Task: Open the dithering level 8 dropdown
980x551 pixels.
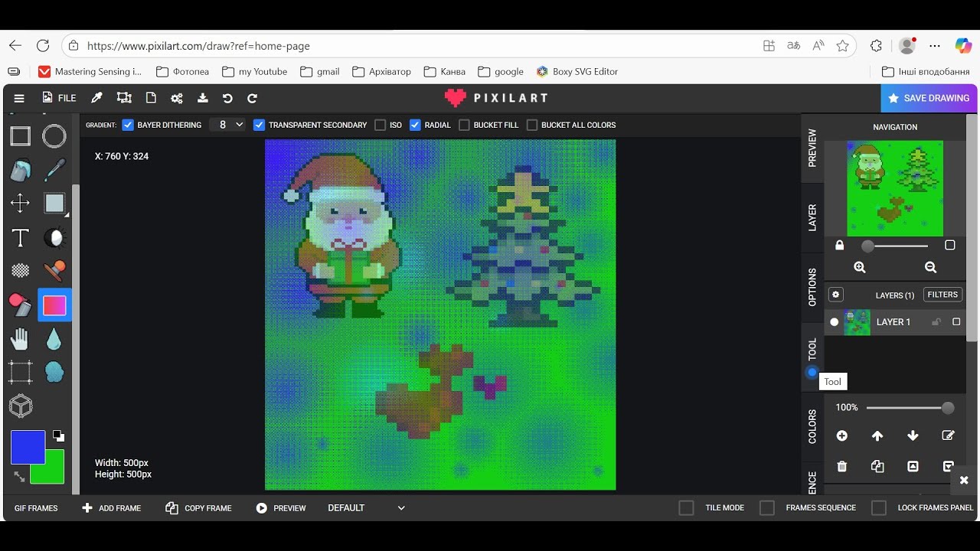Action: point(227,125)
